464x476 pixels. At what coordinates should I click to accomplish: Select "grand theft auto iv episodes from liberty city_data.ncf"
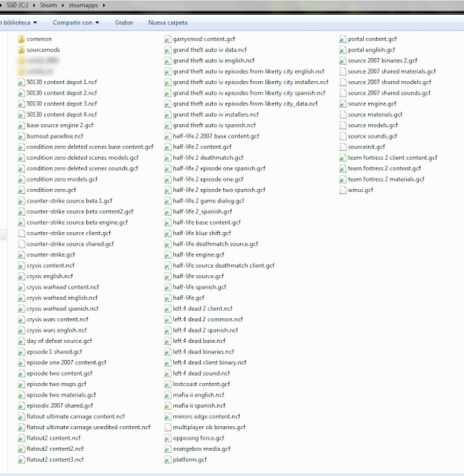pyautogui.click(x=245, y=104)
